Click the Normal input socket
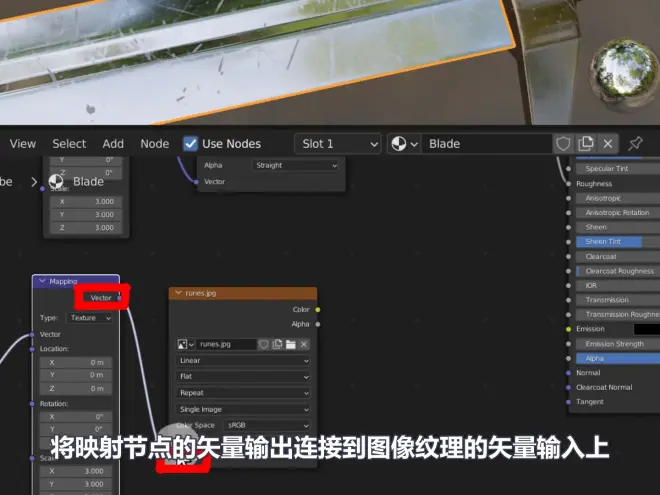660x495 pixels. click(568, 373)
